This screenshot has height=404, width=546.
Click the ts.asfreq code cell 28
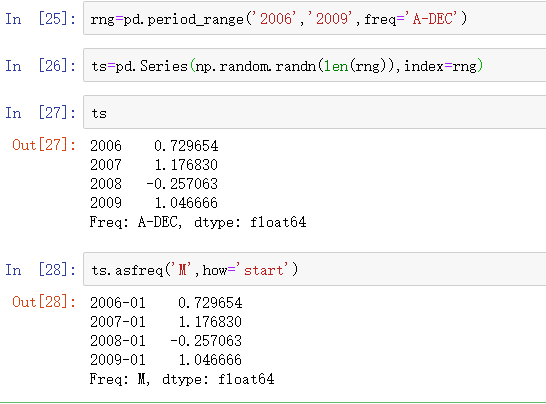tap(314, 270)
